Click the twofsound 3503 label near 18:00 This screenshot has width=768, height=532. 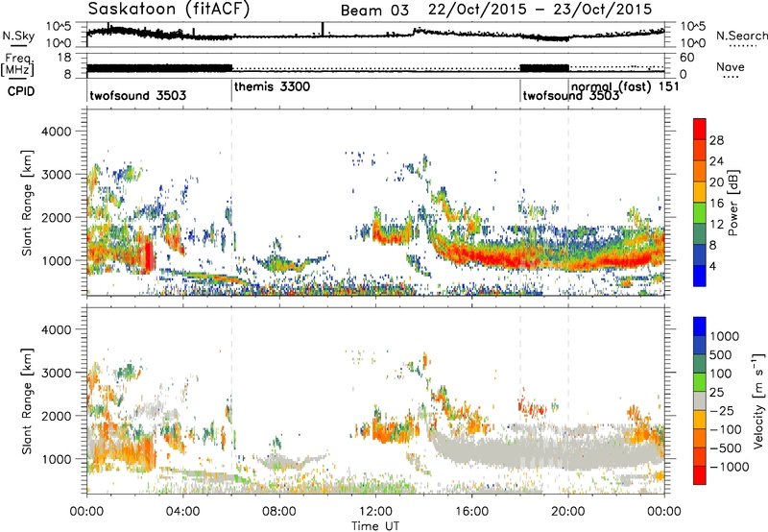(571, 95)
